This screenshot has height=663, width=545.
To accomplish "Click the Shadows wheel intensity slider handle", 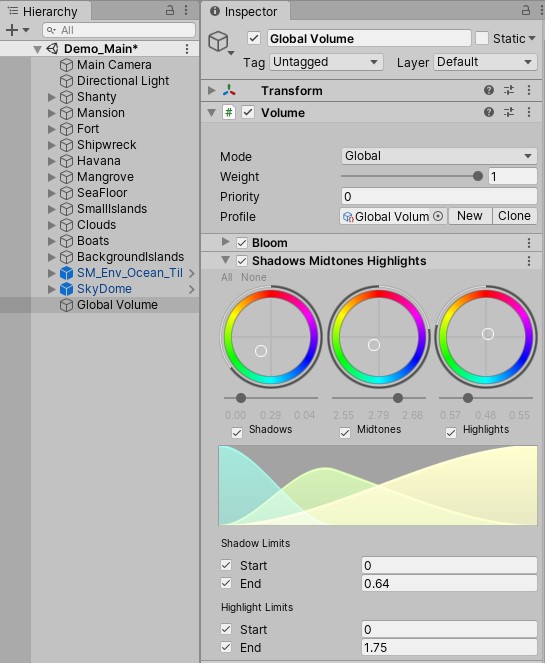I will click(241, 398).
